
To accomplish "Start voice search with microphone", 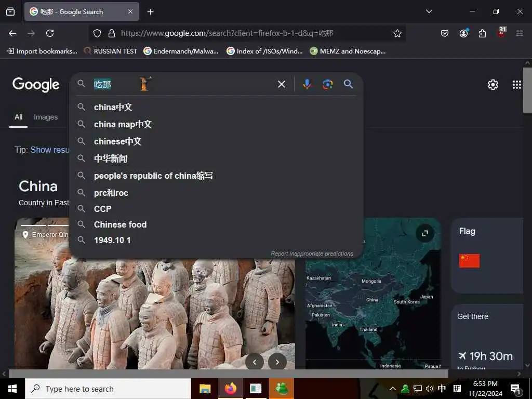I will click(307, 84).
